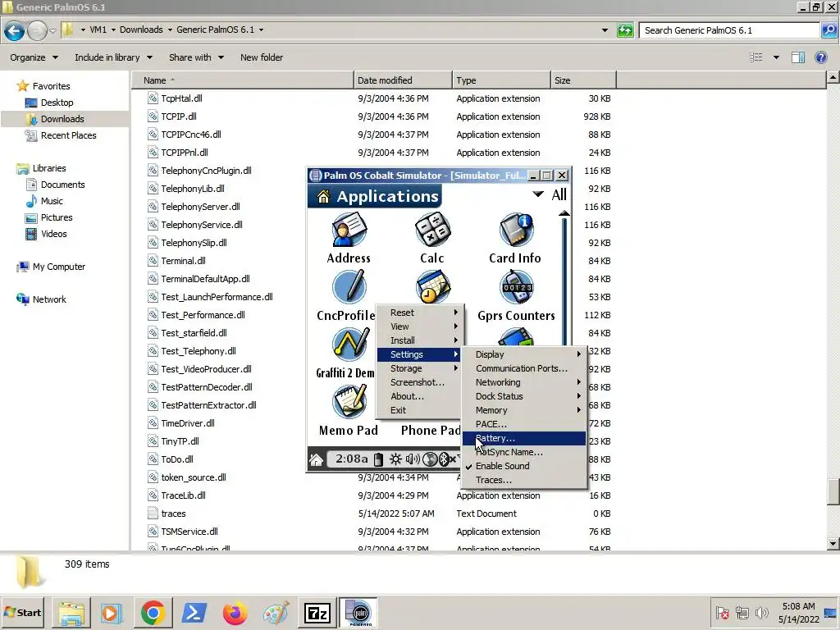Open the CncProfile app icon
Image resolution: width=840 pixels, height=630 pixels.
[x=349, y=288]
